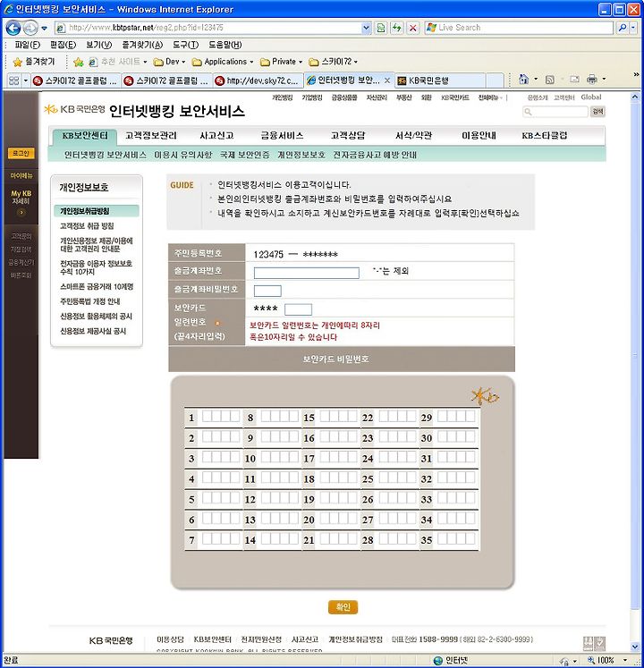The height and width of the screenshot is (668, 644).
Task: Switch to the http://dev.sky72.c... tab
Action: (x=258, y=80)
